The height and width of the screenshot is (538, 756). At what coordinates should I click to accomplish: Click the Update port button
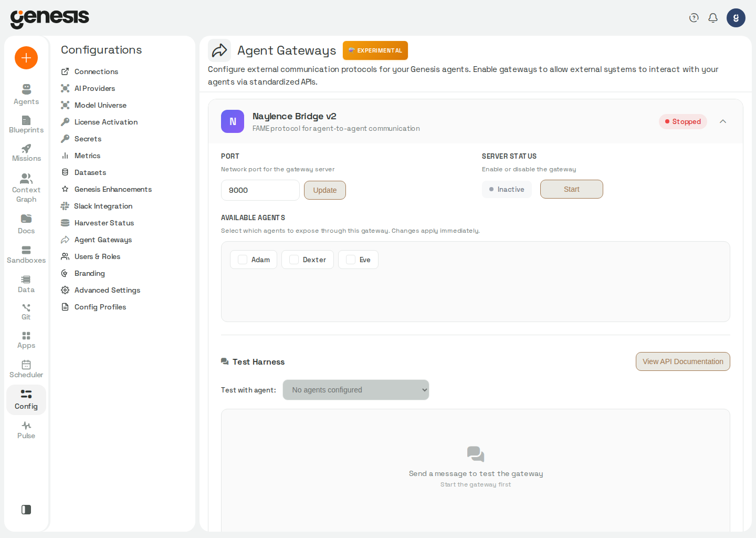(x=325, y=190)
